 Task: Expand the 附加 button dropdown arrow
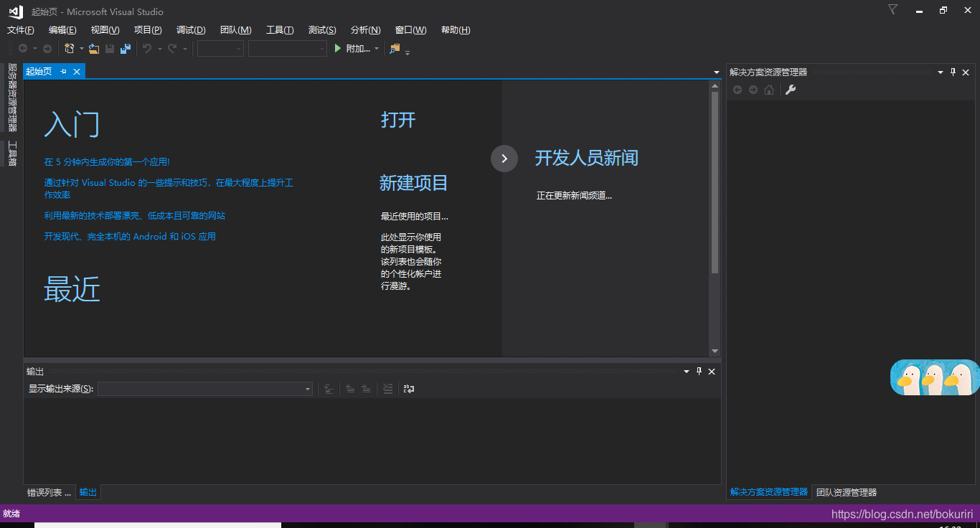tap(377, 49)
